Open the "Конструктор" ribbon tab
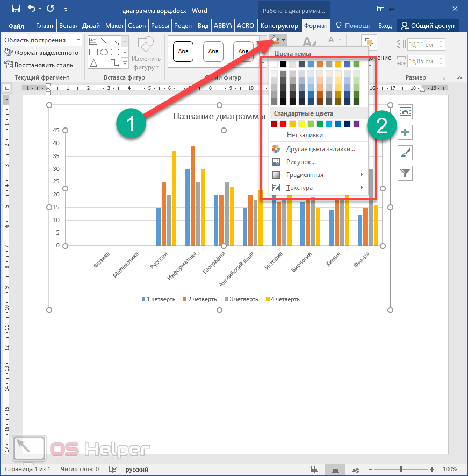This screenshot has width=468, height=476. pos(278,26)
